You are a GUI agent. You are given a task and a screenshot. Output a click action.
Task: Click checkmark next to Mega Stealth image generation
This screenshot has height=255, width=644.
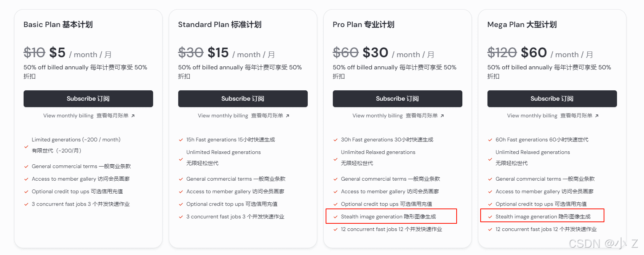click(490, 217)
